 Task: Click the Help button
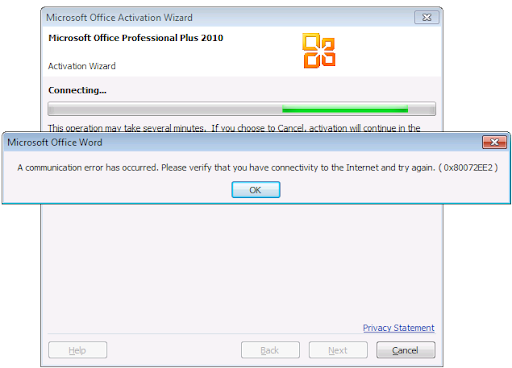click(x=77, y=350)
